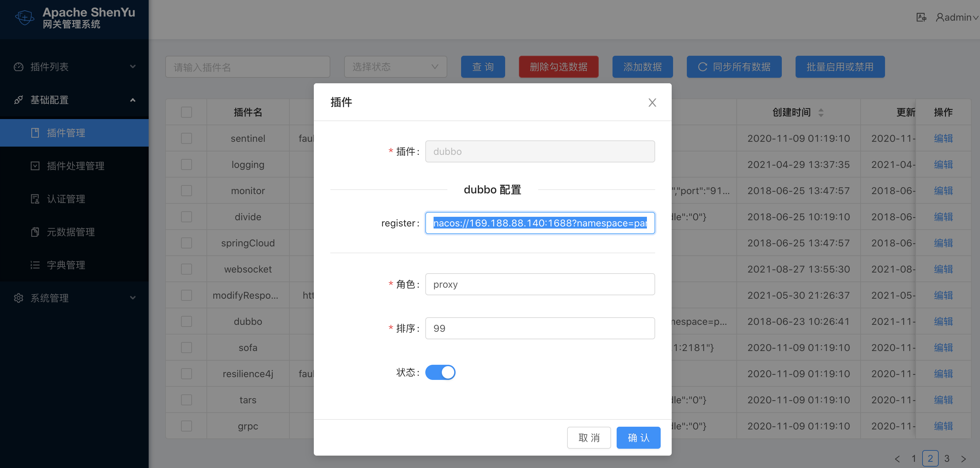Expand the 插件列表 menu chevron
Screen dimensions: 980x468
(x=133, y=66)
